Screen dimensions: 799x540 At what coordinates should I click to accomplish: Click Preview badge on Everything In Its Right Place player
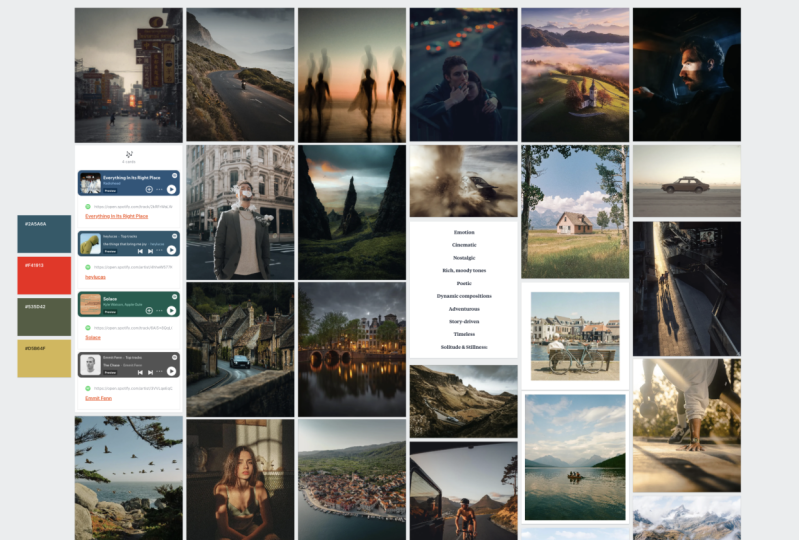pos(110,191)
